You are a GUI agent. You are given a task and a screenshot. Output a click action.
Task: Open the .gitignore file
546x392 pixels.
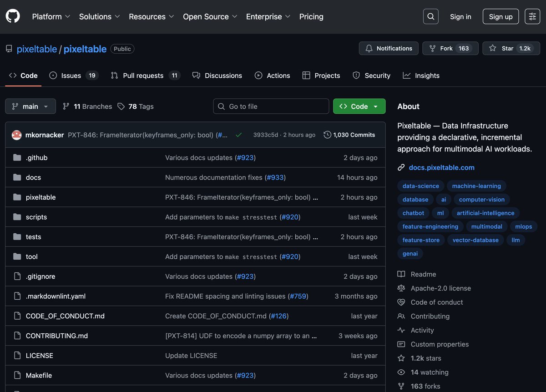pyautogui.click(x=40, y=276)
